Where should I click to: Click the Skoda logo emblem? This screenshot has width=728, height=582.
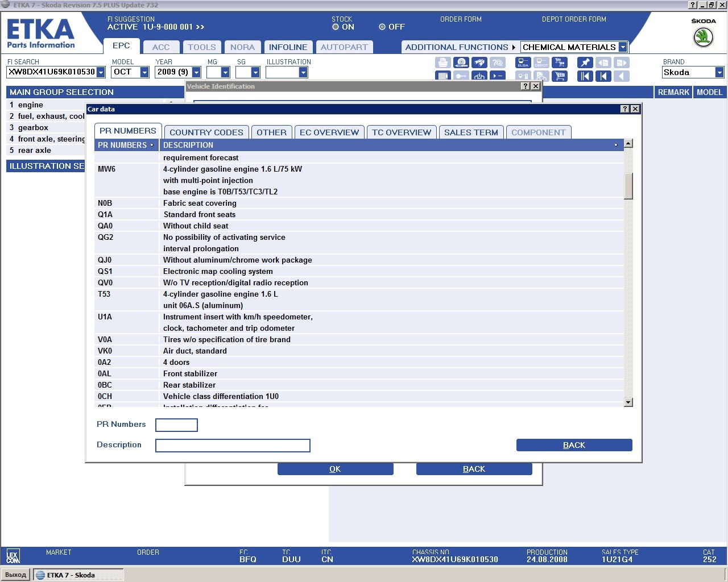pyautogui.click(x=704, y=37)
